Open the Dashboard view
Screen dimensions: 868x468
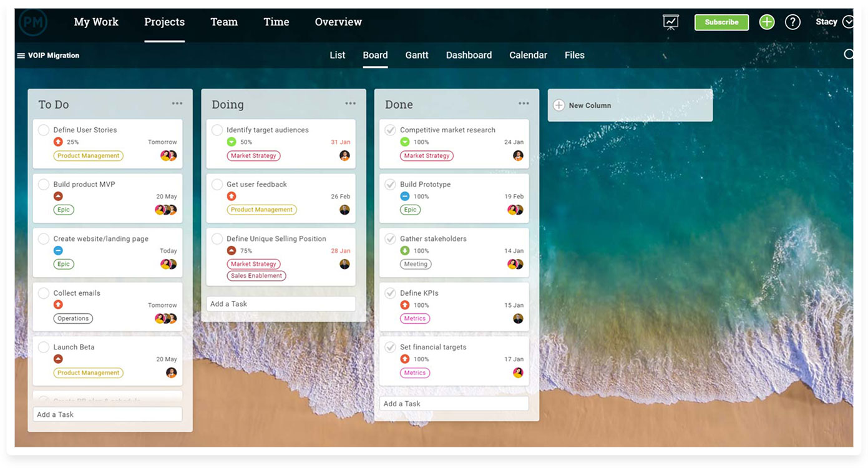click(x=469, y=55)
